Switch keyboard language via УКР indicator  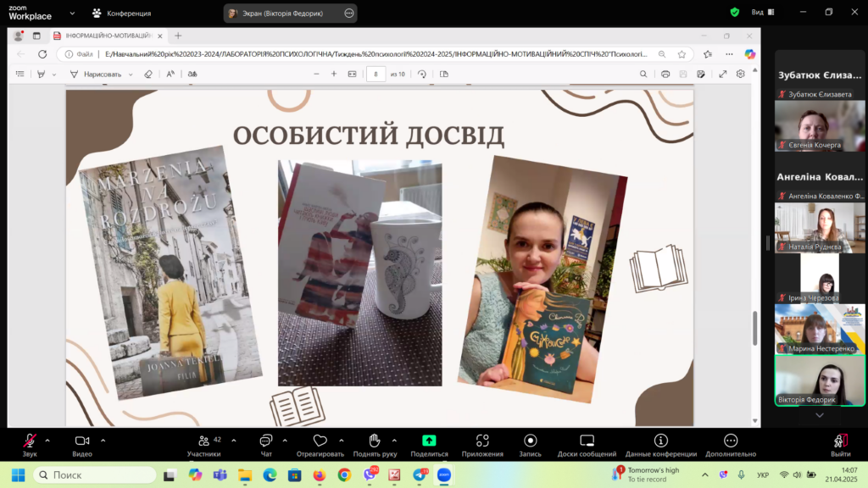point(763,474)
